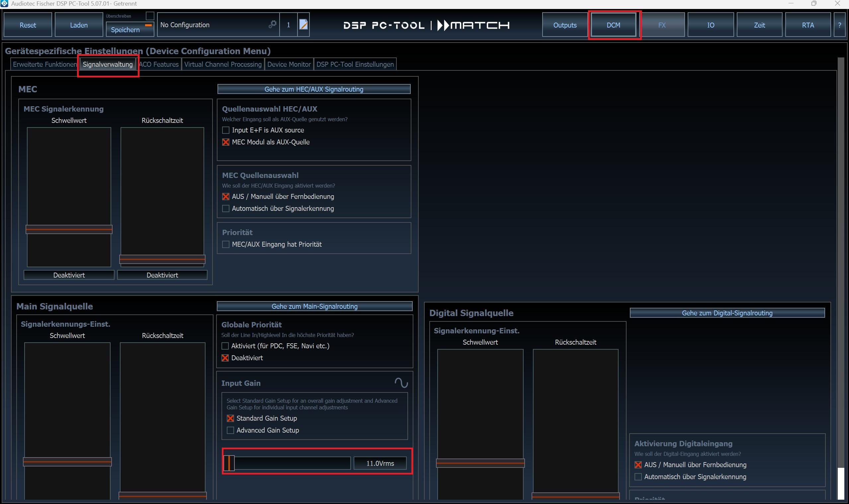Viewport: 849px width, 504px height.
Task: Click the Reset button
Action: pyautogui.click(x=28, y=25)
